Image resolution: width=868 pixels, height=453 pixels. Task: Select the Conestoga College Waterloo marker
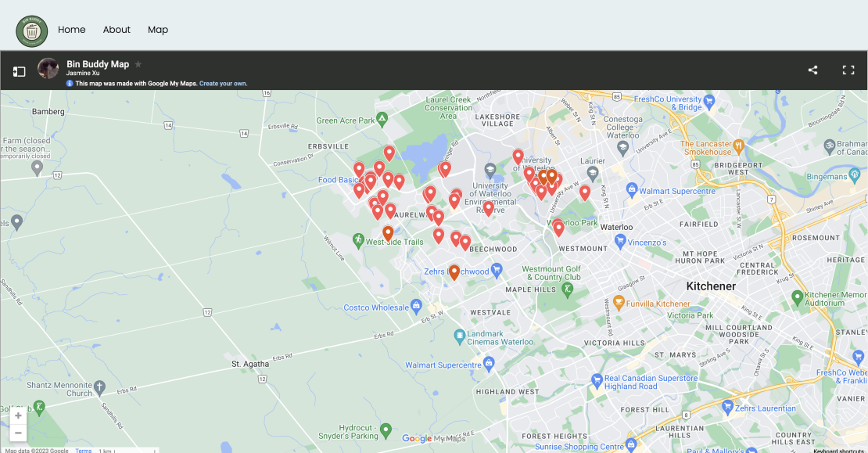click(x=622, y=147)
